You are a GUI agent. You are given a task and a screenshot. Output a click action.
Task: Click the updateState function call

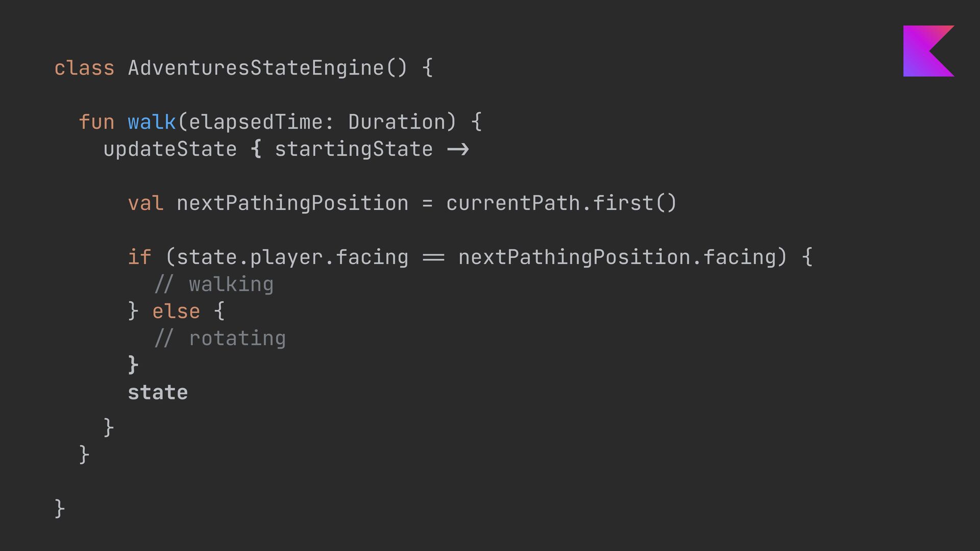[x=170, y=149]
